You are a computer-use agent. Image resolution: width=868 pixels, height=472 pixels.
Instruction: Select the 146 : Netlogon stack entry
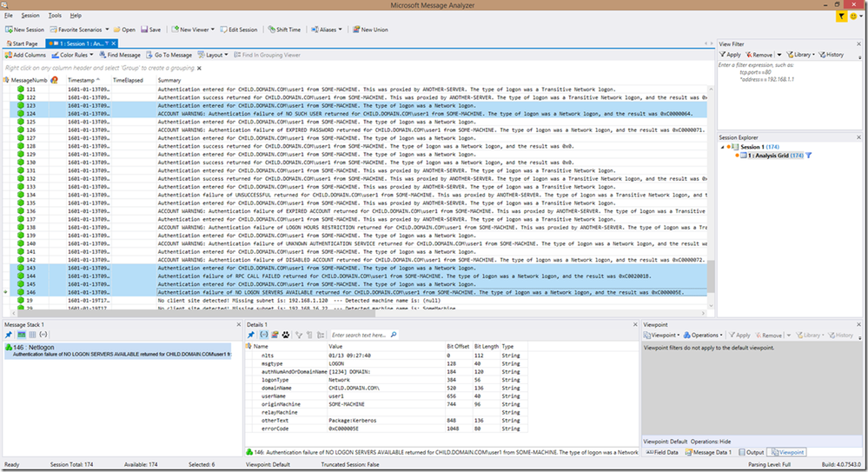pos(118,350)
